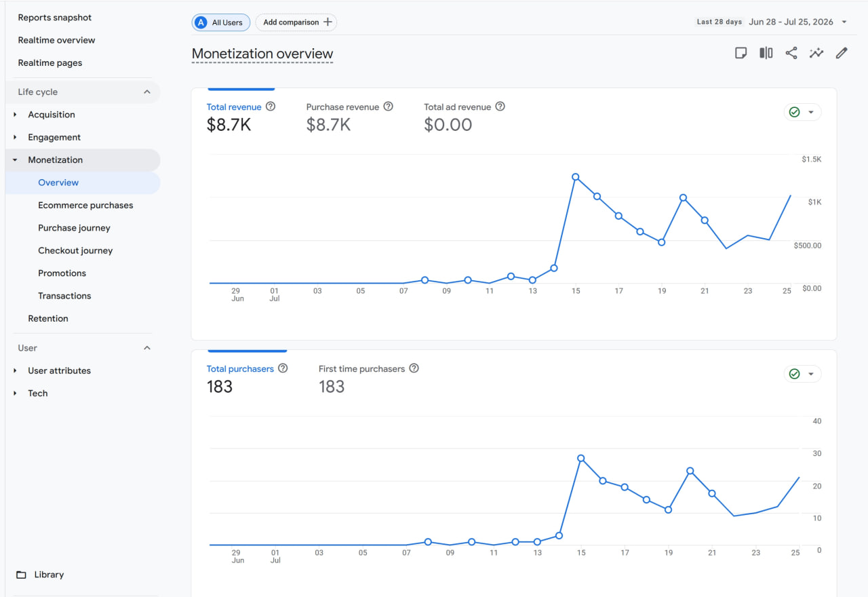The height and width of the screenshot is (597, 868).
Task: Go to Checkout journey report
Action: pyautogui.click(x=75, y=251)
